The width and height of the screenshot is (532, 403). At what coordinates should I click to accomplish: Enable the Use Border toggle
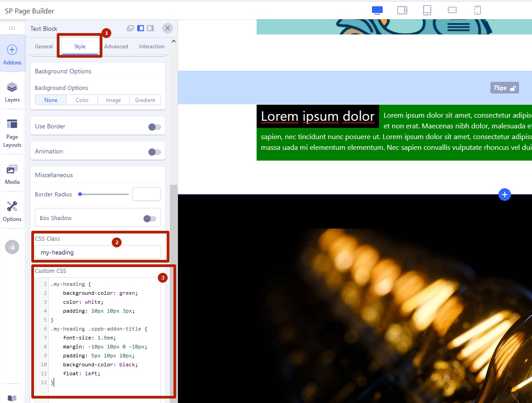point(154,127)
